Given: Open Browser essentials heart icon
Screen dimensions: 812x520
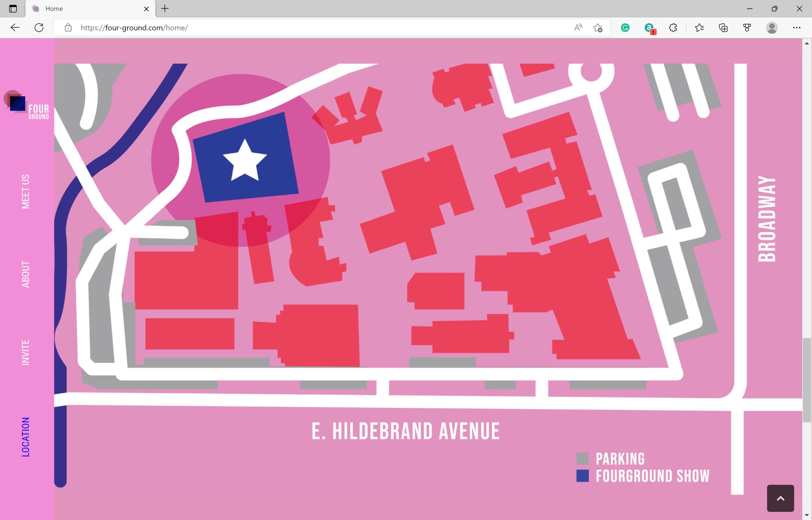Looking at the screenshot, I should click(747, 28).
